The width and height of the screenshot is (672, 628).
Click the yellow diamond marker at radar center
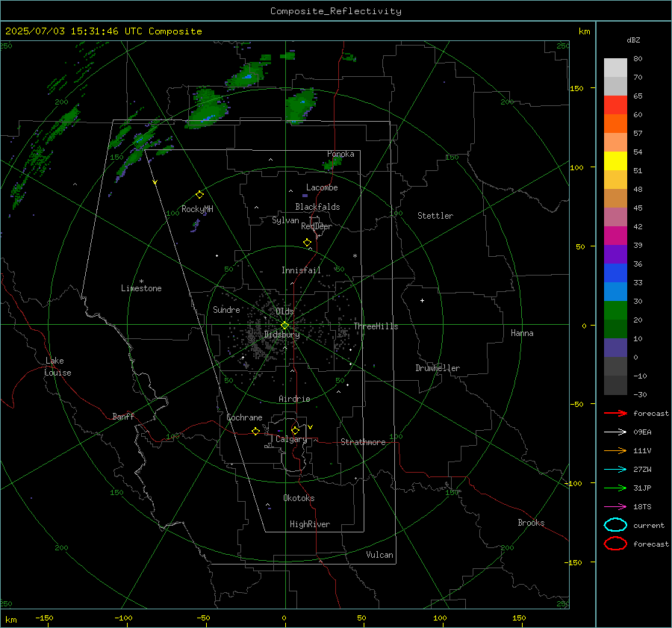pos(285,326)
